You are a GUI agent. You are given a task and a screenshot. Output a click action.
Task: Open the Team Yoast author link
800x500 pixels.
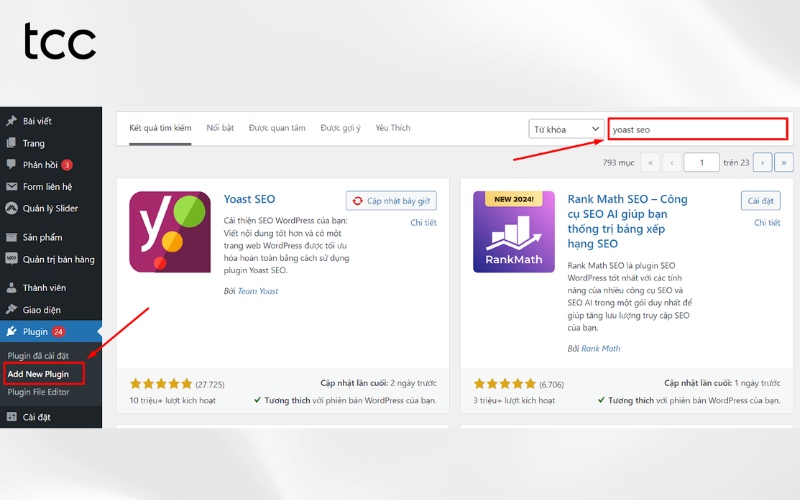(258, 291)
